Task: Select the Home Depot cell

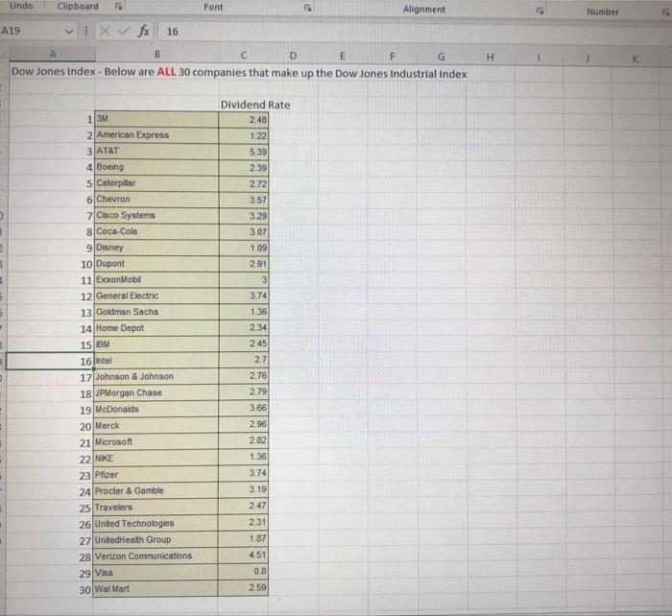Action: (x=156, y=328)
